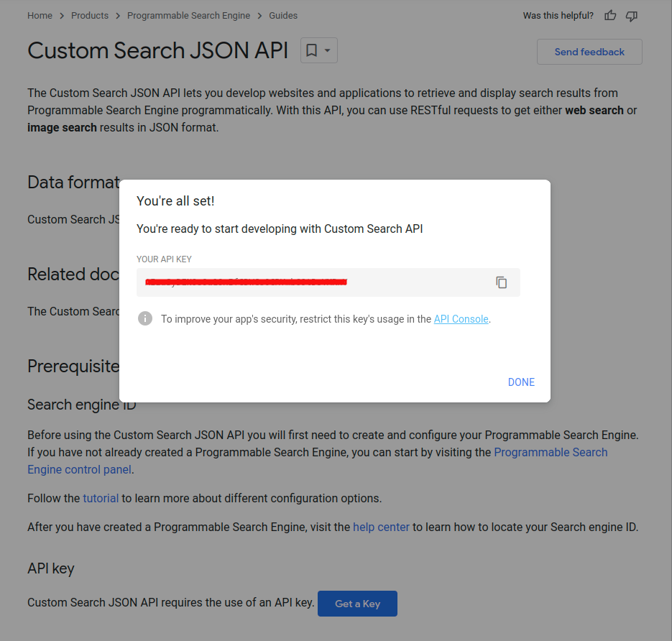
Task: Click the thumbs up helpful icon
Action: click(610, 15)
